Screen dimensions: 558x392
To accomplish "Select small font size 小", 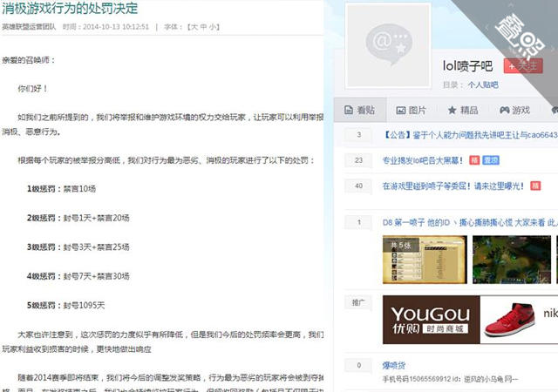I will tap(213, 27).
